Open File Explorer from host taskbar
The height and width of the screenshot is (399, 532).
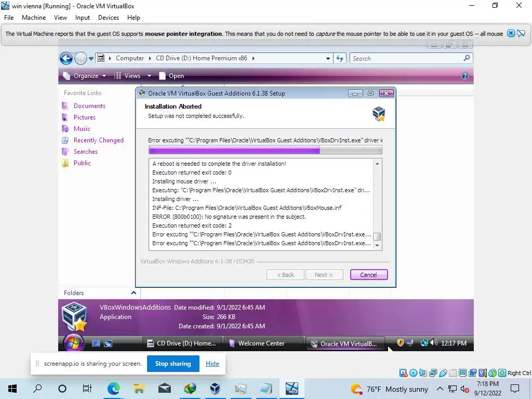pyautogui.click(x=139, y=389)
